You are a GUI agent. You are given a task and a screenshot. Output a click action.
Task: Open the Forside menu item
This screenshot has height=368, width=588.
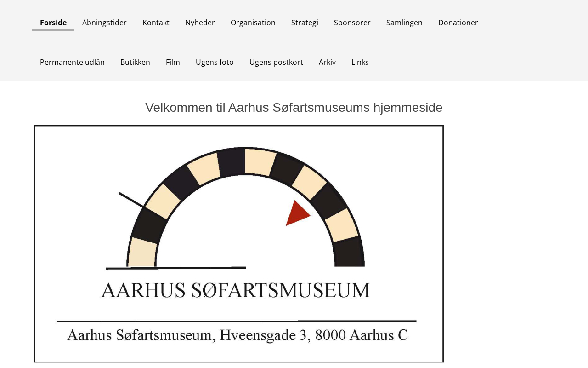(53, 23)
